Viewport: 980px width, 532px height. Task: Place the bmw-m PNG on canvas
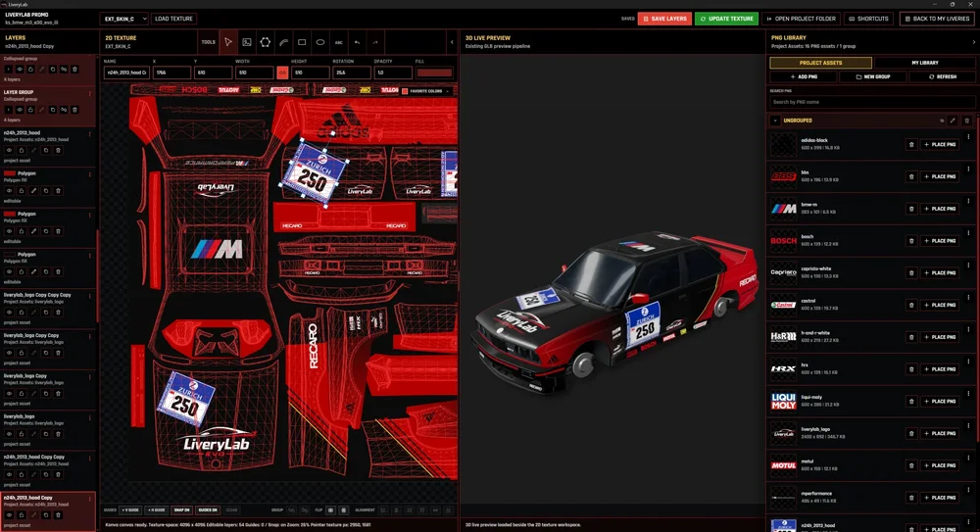pos(940,209)
